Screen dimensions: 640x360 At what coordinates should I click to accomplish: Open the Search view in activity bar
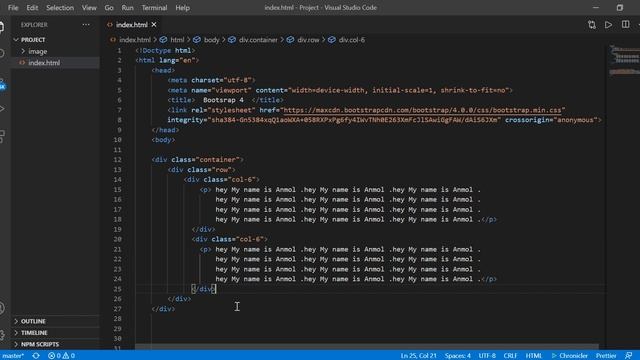pos(2,53)
